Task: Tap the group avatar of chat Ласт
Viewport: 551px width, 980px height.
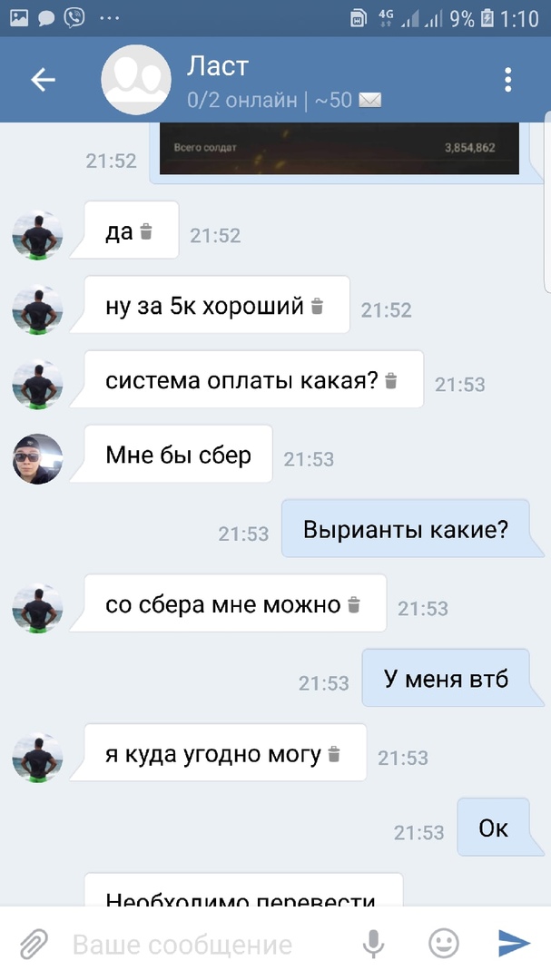Action: pyautogui.click(x=136, y=80)
